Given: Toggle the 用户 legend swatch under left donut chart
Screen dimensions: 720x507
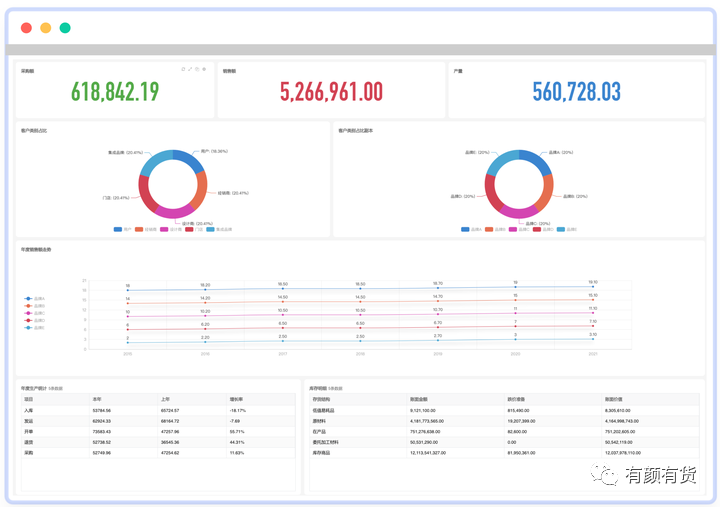Looking at the screenshot, I should click(118, 229).
